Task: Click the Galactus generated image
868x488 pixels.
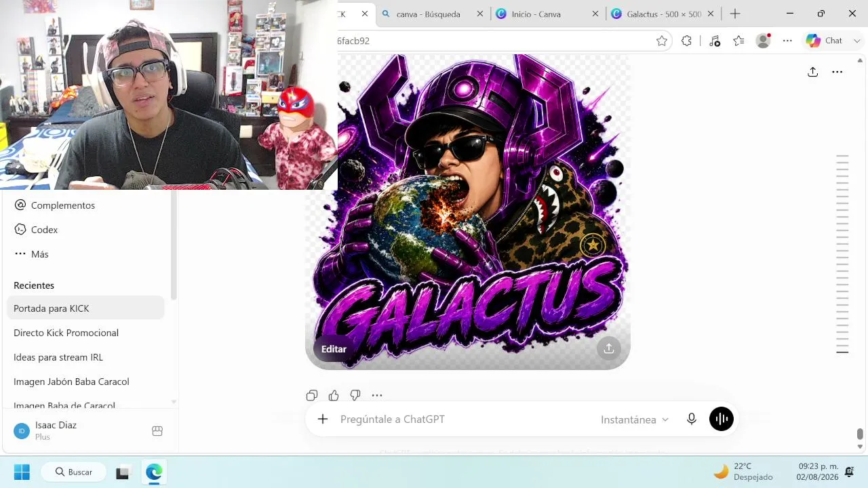Action: point(468,211)
